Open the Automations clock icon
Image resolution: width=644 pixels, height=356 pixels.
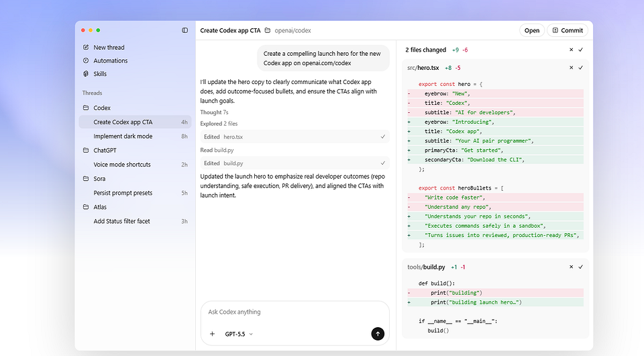[x=86, y=60]
